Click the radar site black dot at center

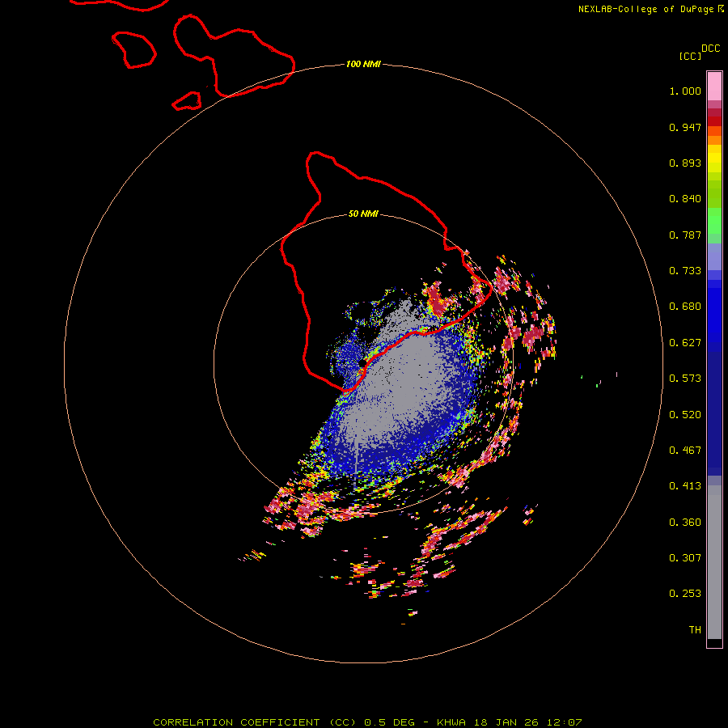coord(362,363)
